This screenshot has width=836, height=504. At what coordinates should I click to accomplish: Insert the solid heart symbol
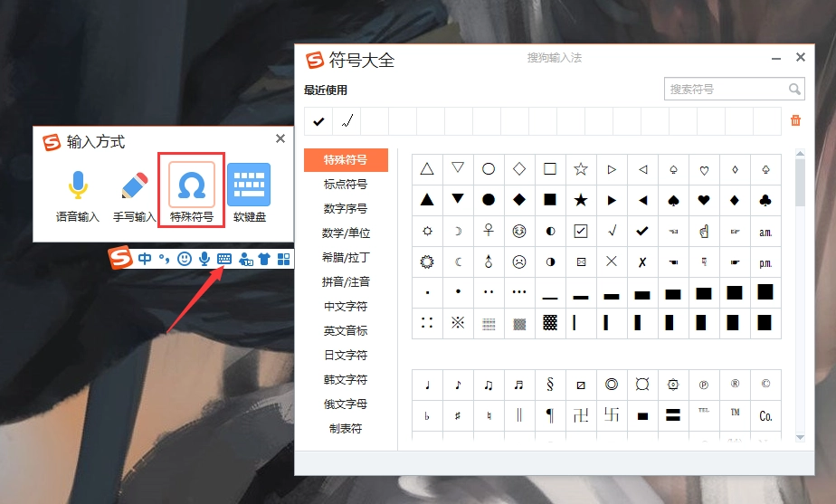pyautogui.click(x=704, y=200)
